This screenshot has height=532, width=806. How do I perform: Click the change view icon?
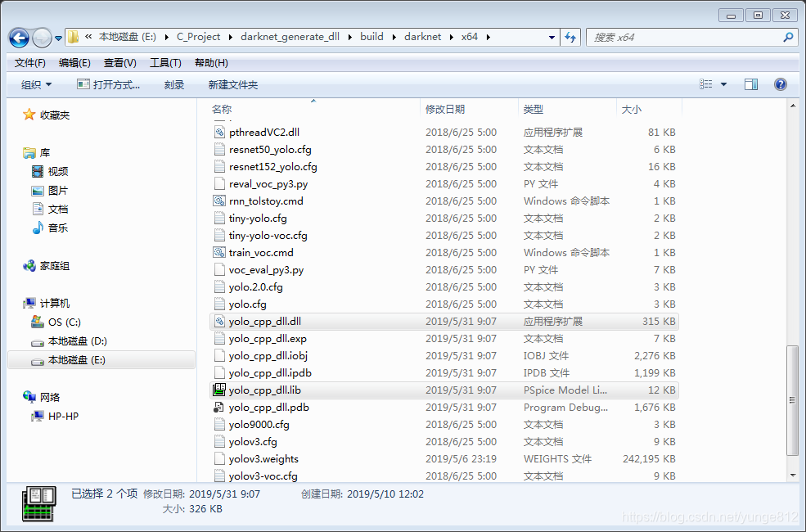coord(706,84)
